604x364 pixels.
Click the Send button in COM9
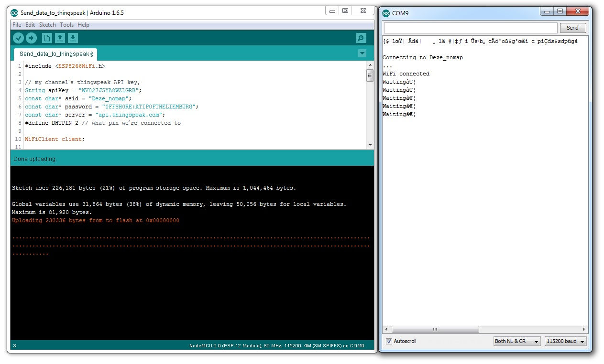coord(573,28)
